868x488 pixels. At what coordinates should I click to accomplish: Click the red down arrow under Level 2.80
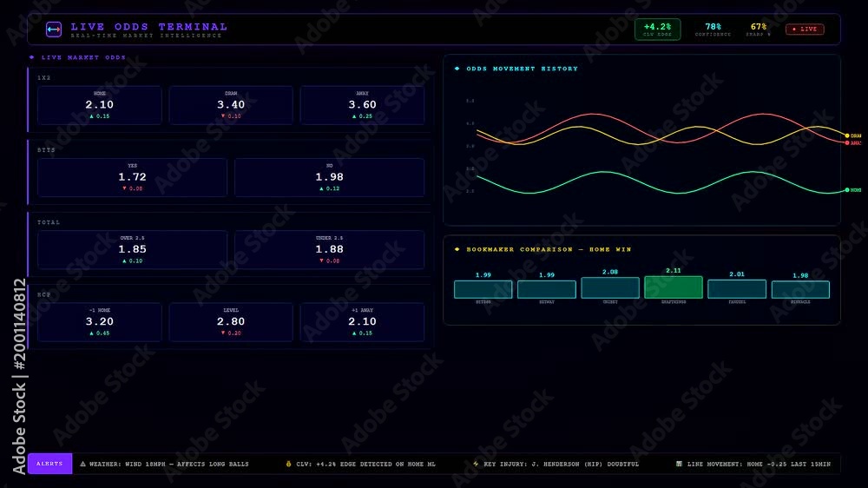[x=223, y=333]
